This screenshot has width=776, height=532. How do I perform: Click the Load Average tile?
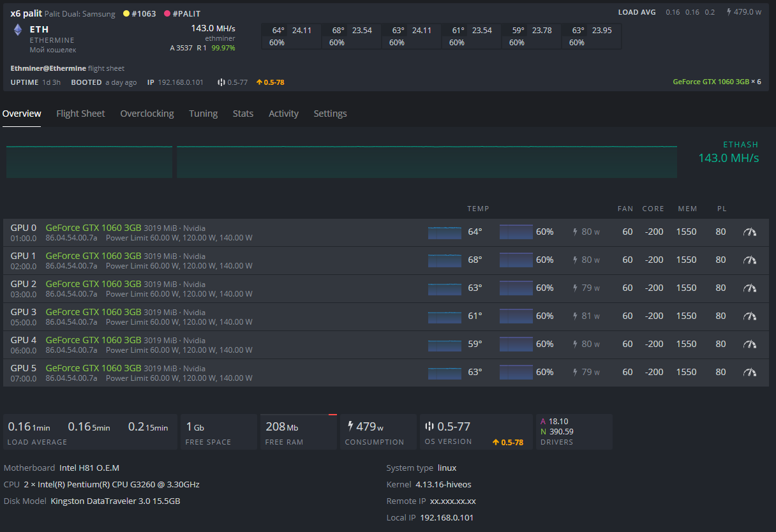[x=90, y=432]
